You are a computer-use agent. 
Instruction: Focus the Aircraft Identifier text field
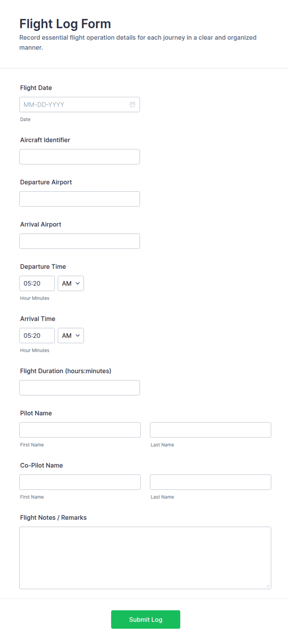click(x=80, y=157)
